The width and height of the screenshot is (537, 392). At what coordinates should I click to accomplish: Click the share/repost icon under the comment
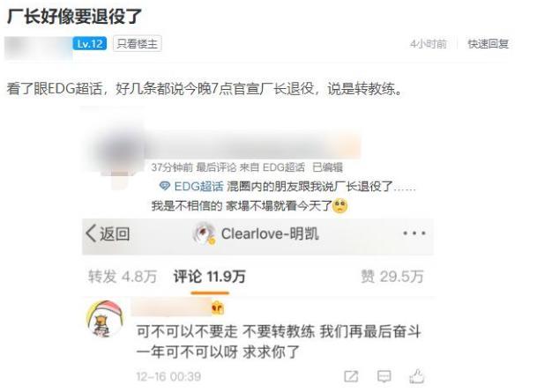(351, 376)
